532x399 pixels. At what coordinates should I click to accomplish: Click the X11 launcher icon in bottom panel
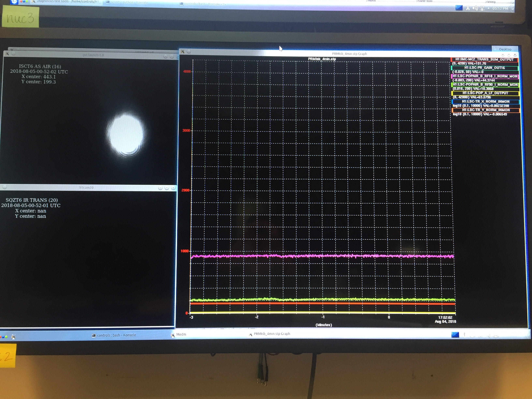tap(13, 337)
